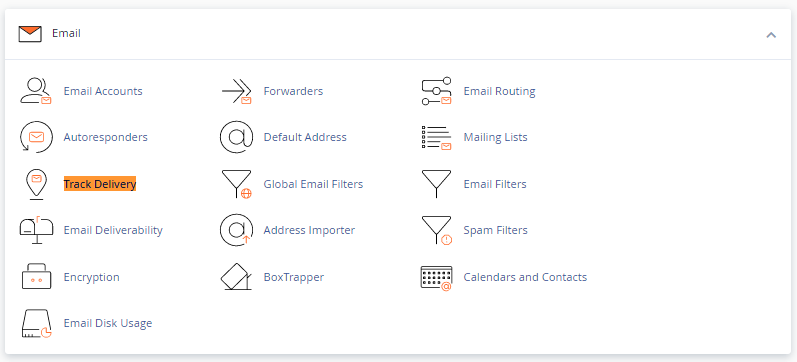Viewport: 797px width, 362px height.
Task: Collapse the Email section with the chevron
Action: coord(771,35)
